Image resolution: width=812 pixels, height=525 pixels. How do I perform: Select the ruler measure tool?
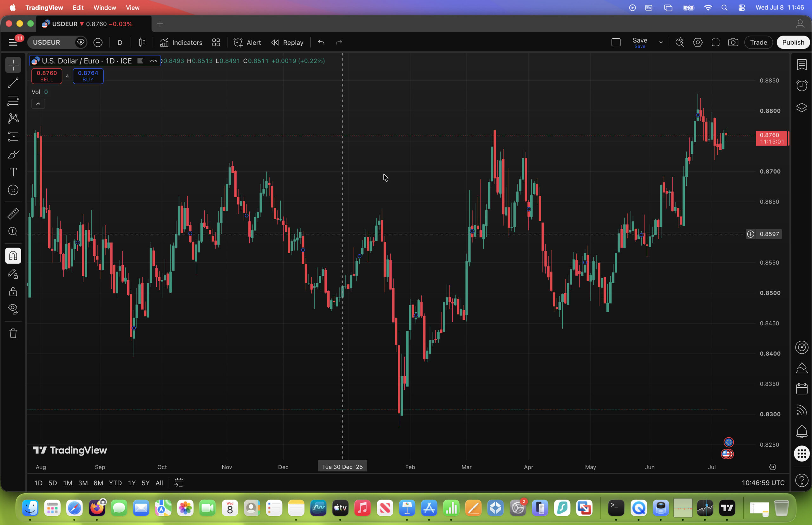click(13, 214)
